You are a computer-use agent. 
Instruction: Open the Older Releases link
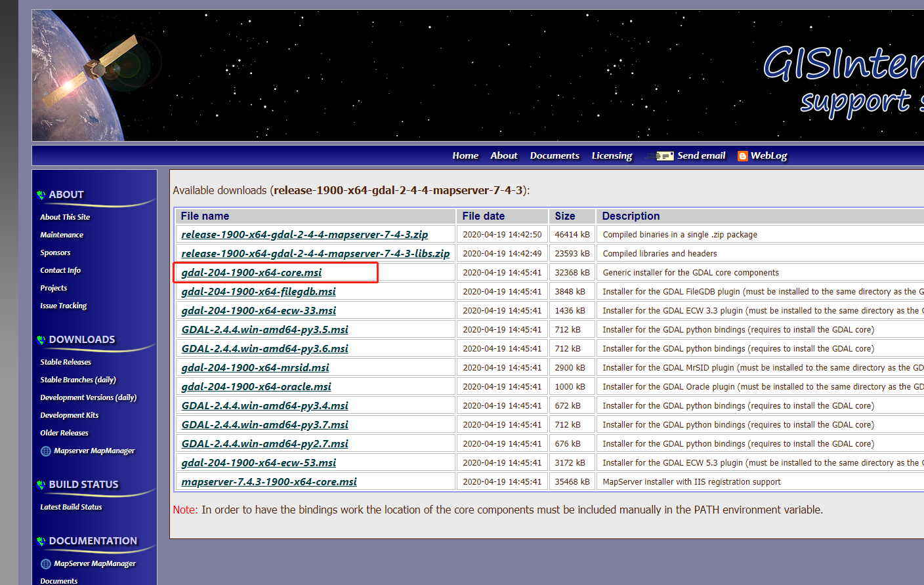coord(64,433)
